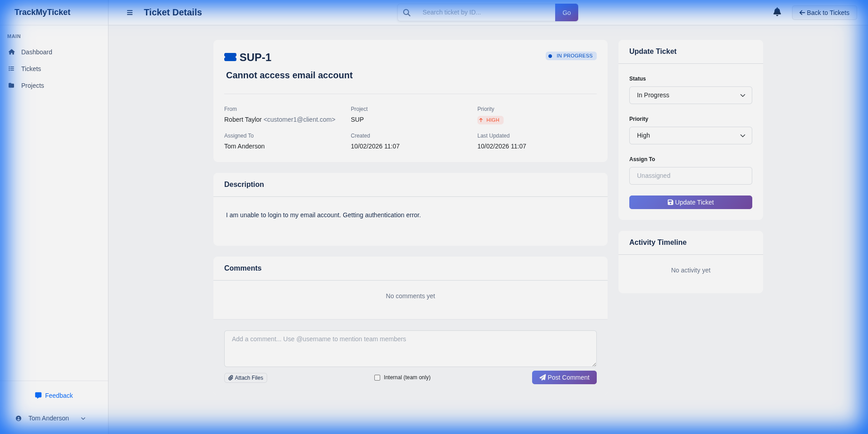Viewport: 868px width, 434px height.
Task: Click the Projects folder icon
Action: [11, 86]
